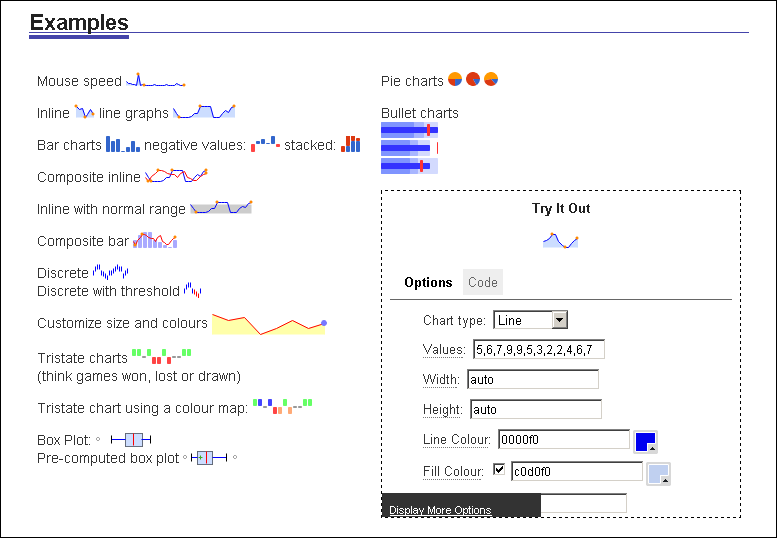
Task: Click the top bullet chart
Action: (x=409, y=130)
